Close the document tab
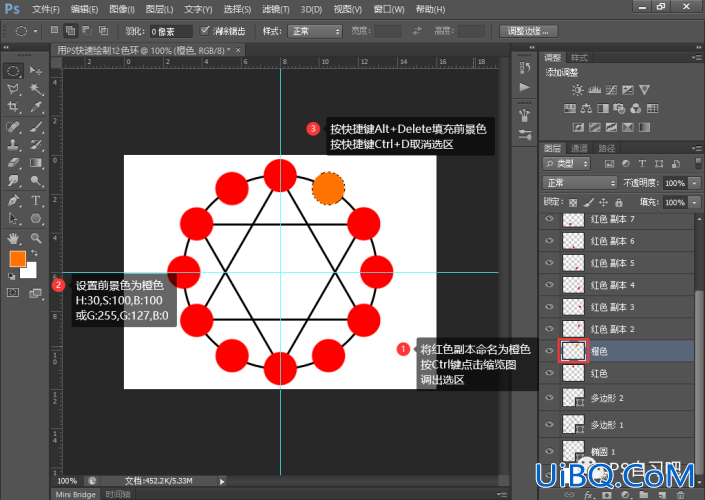705x500 pixels. point(238,50)
